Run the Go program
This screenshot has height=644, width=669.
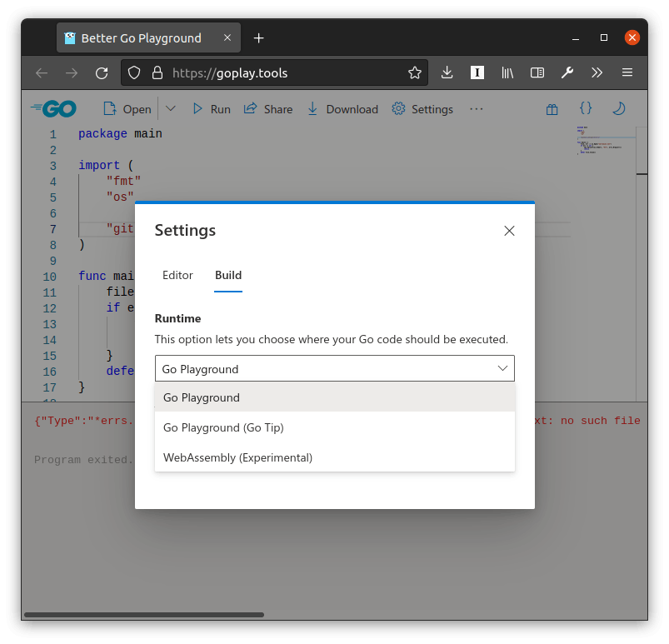coord(211,109)
